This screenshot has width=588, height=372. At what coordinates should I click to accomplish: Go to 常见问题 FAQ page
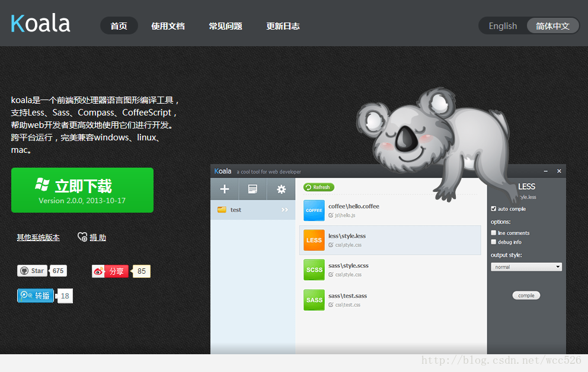(x=225, y=26)
